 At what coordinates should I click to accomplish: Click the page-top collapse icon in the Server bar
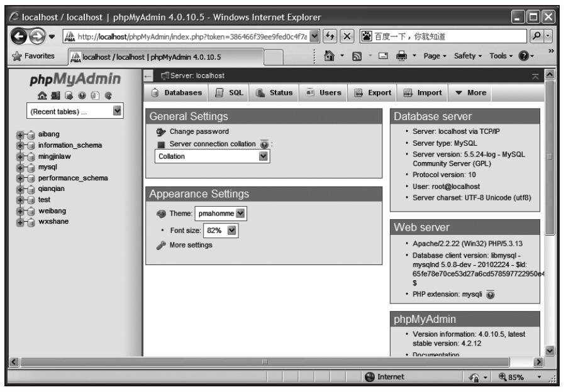535,76
